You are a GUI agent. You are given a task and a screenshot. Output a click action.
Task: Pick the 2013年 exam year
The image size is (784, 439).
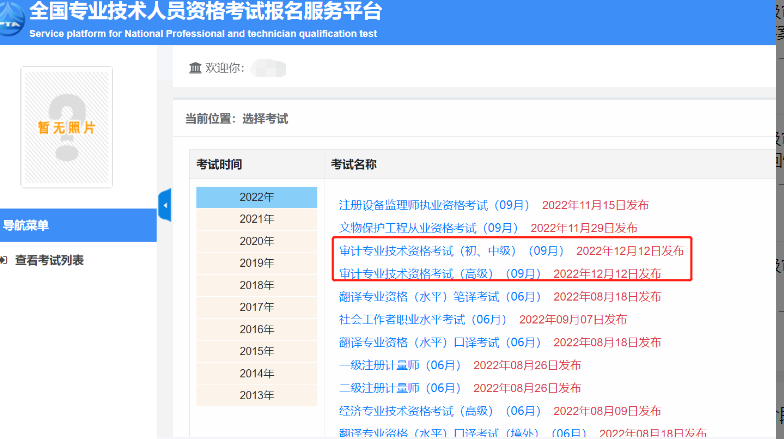(x=256, y=395)
